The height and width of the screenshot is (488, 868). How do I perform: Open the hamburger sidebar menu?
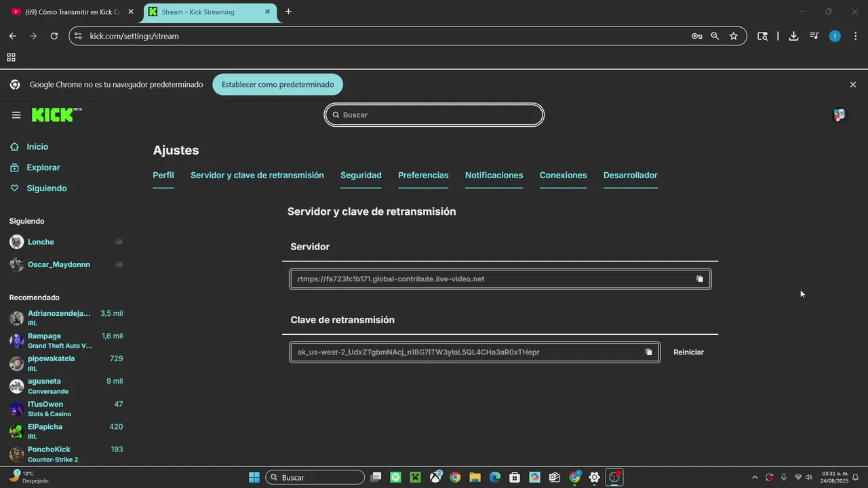pos(16,115)
